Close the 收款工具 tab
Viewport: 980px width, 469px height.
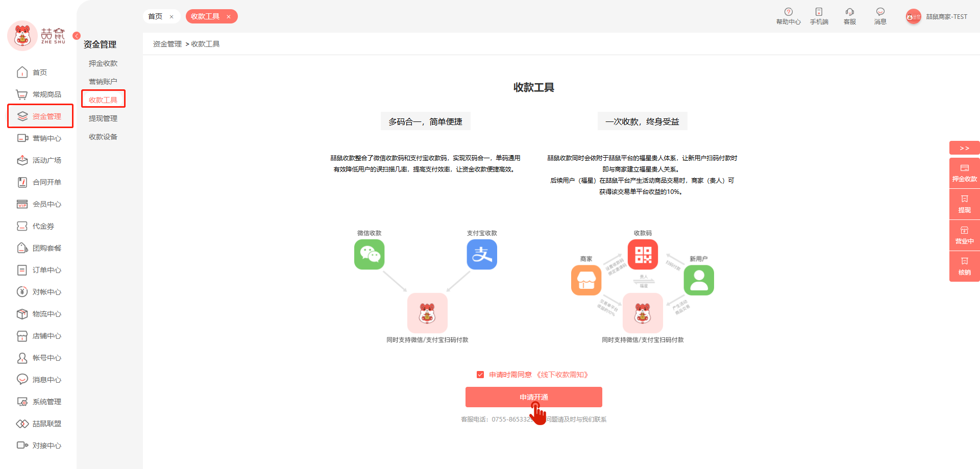pyautogui.click(x=229, y=17)
